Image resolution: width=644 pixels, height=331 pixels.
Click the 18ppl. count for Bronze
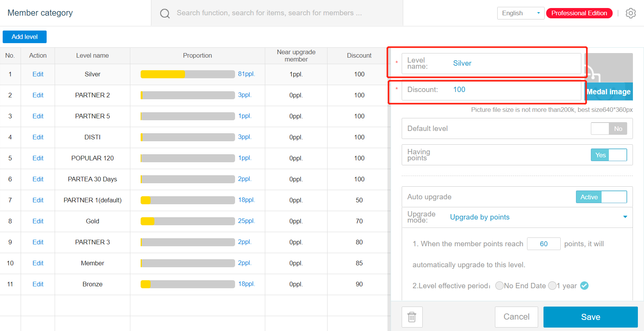point(247,284)
